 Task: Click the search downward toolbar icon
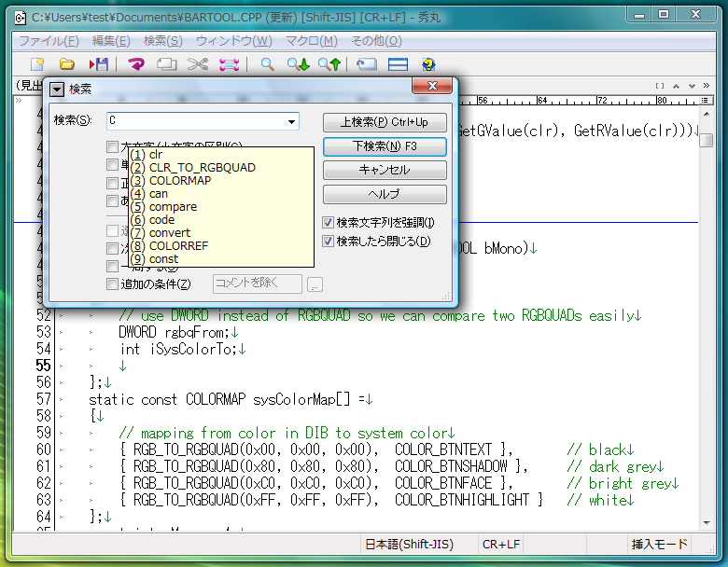coord(298,64)
